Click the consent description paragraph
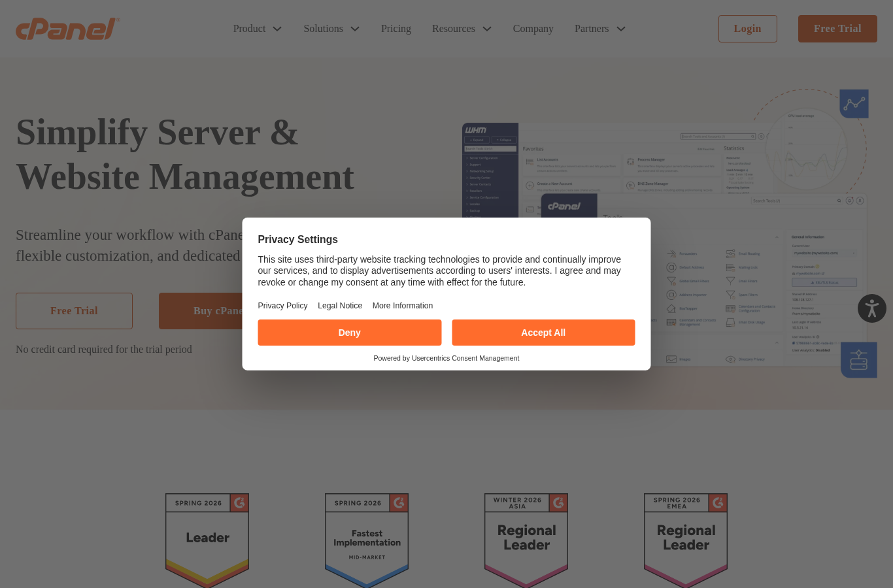Screen dimensions: 893x588 pyautogui.click(x=439, y=271)
